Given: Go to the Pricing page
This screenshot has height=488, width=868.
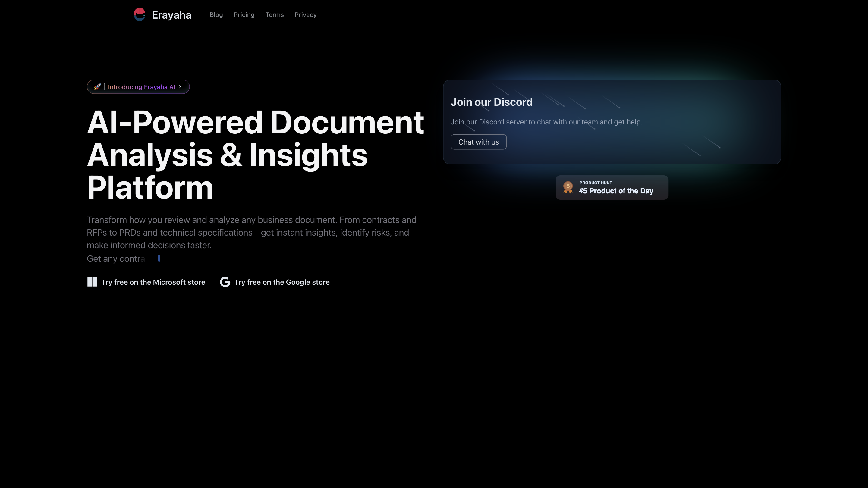Looking at the screenshot, I should [244, 15].
